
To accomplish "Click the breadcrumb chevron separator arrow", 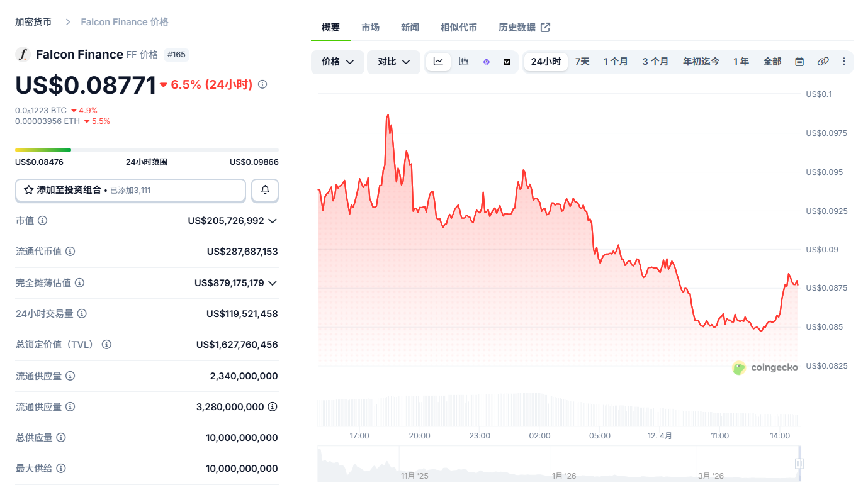I will [x=67, y=22].
